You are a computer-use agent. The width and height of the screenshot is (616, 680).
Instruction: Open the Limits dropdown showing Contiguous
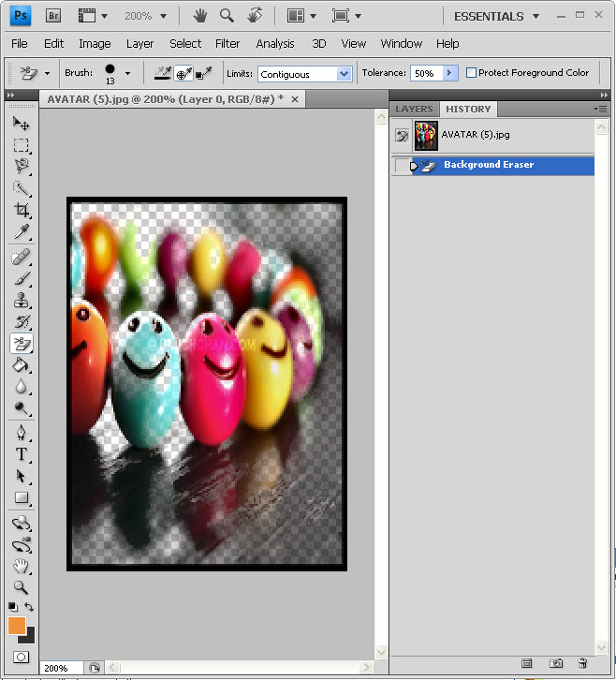point(343,74)
